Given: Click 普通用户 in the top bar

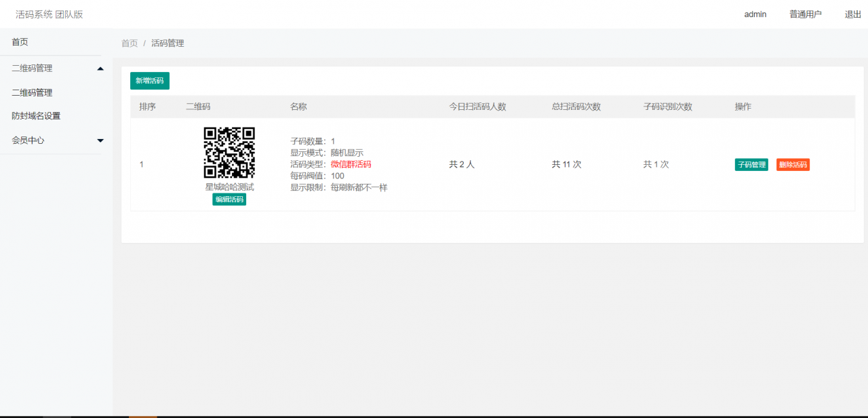Looking at the screenshot, I should click(x=806, y=14).
